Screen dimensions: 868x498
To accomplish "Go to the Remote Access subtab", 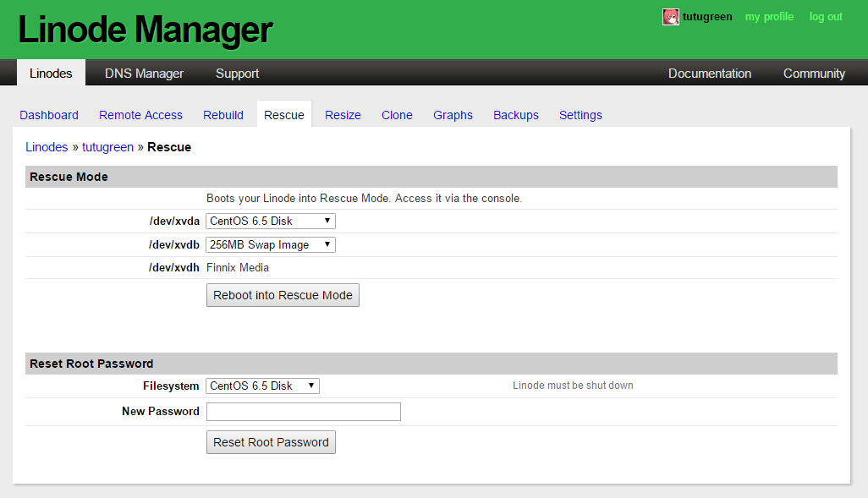I will (x=140, y=115).
